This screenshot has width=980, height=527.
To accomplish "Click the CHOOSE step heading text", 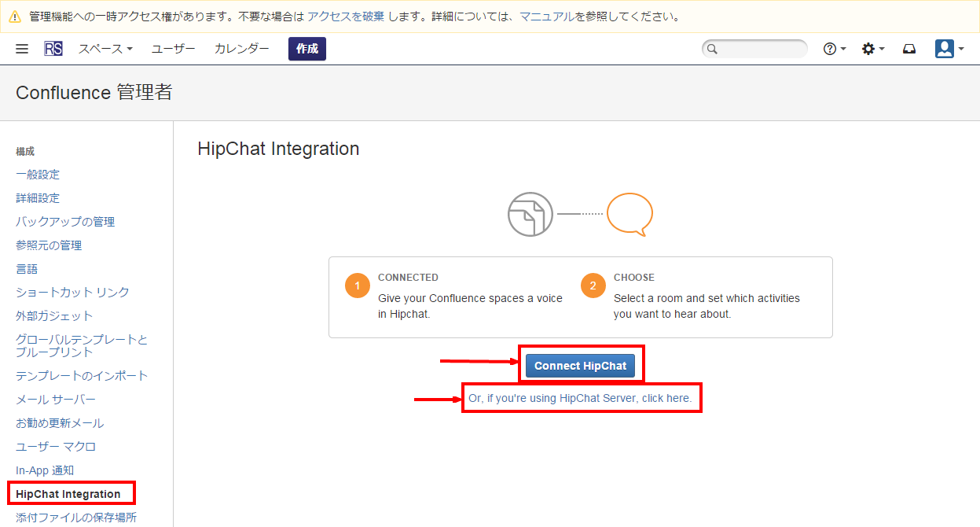I will click(x=633, y=278).
